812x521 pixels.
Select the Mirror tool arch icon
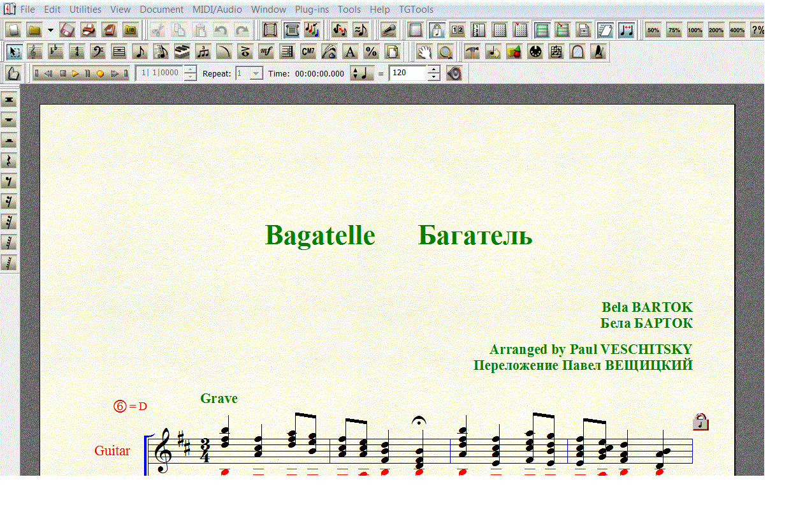pyautogui.click(x=577, y=52)
